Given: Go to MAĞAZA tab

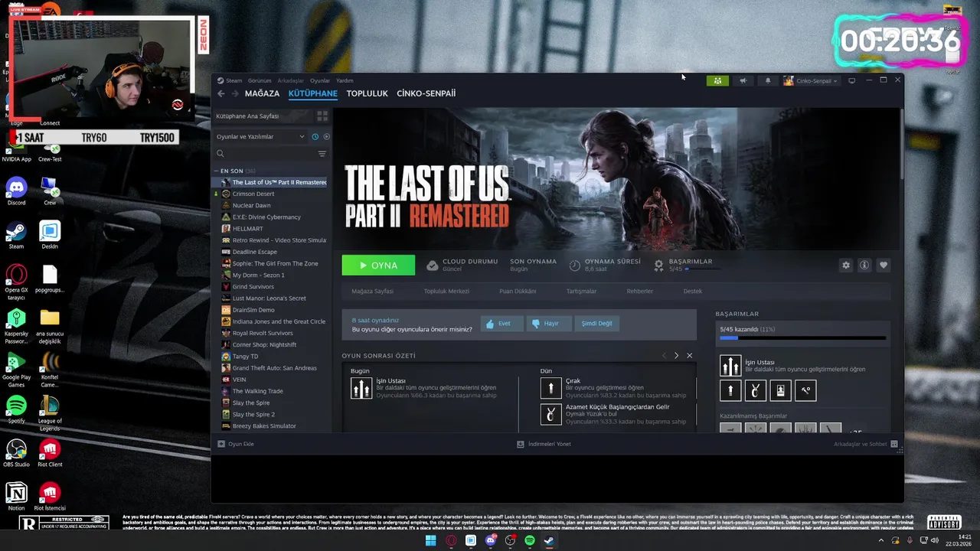Looking at the screenshot, I should [x=262, y=93].
